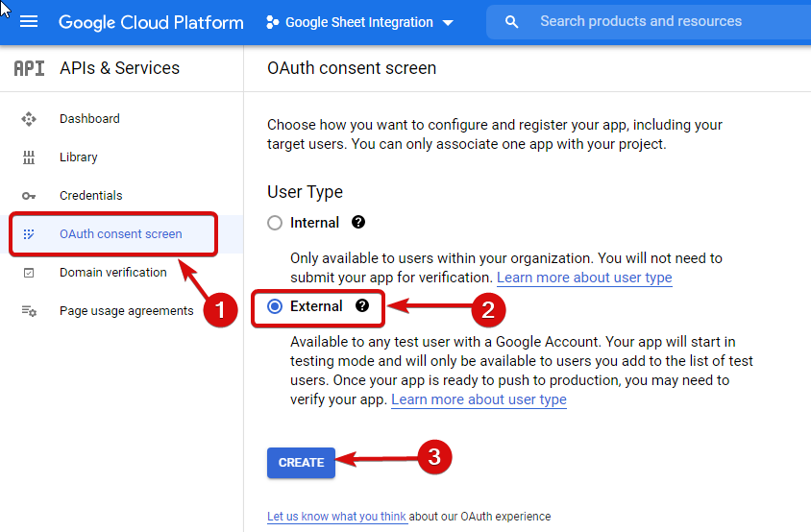The image size is (811, 532).
Task: Open Learn more link under External description
Action: (479, 399)
